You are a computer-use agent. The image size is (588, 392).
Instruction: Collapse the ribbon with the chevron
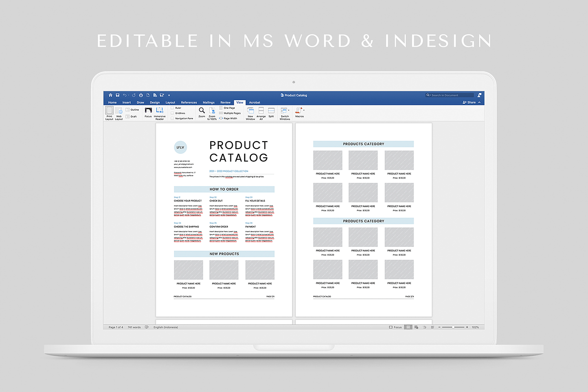click(x=479, y=102)
